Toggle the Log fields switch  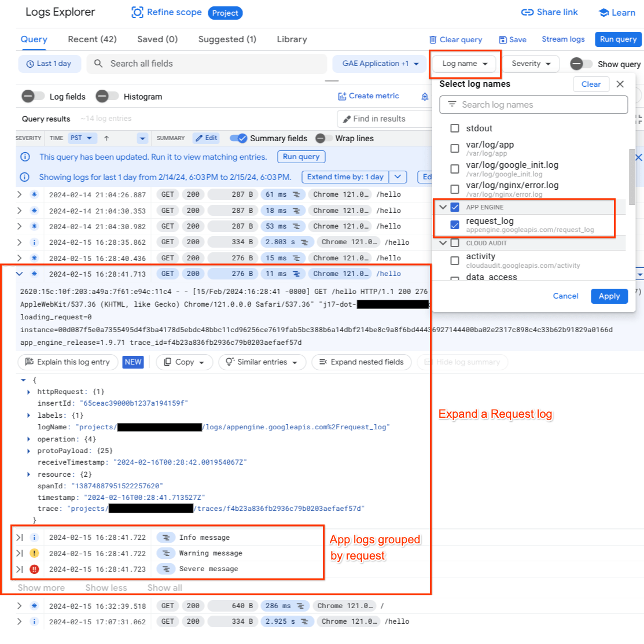33,96
